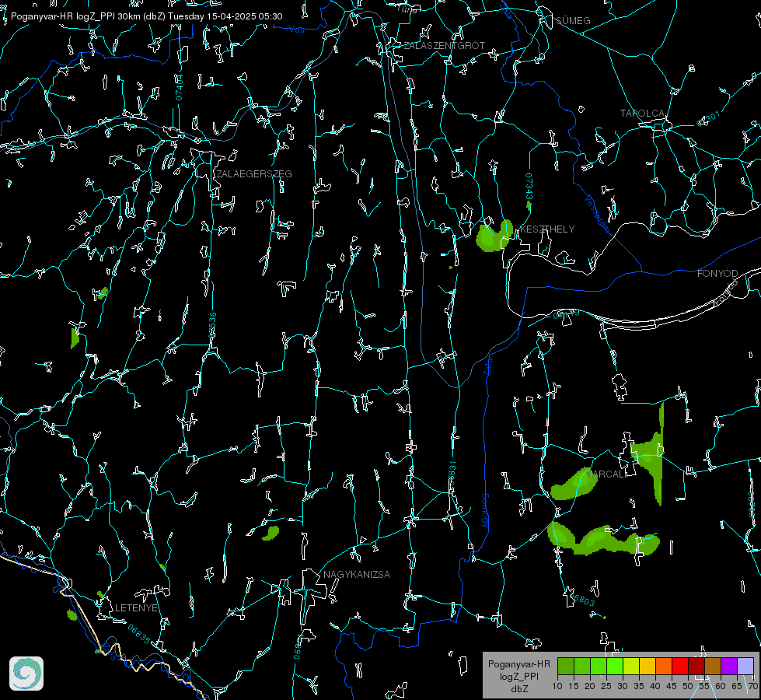
Task: Click the LETENYE town label
Action: point(136,608)
